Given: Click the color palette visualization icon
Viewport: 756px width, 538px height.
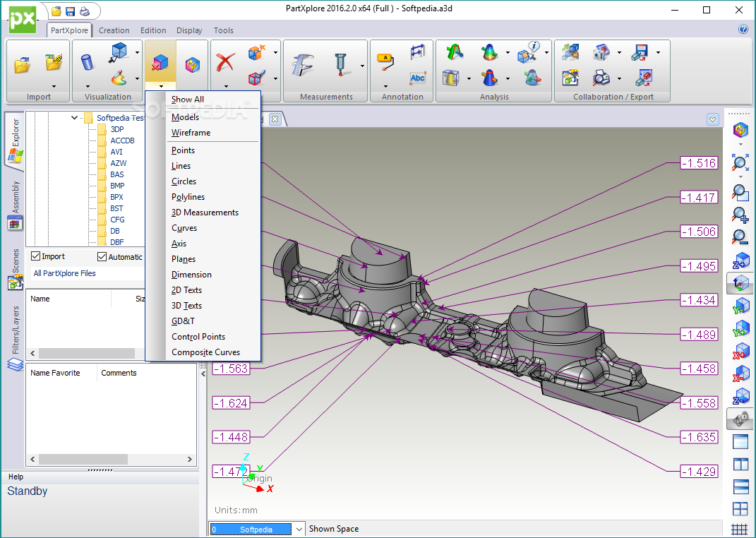Looking at the screenshot, I should coord(119,78).
